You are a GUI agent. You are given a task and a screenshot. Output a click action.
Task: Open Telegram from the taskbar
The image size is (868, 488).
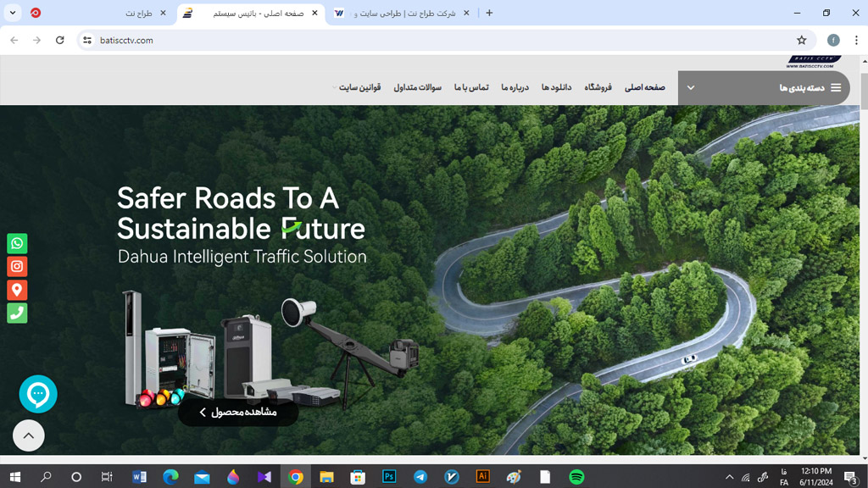tap(420, 477)
